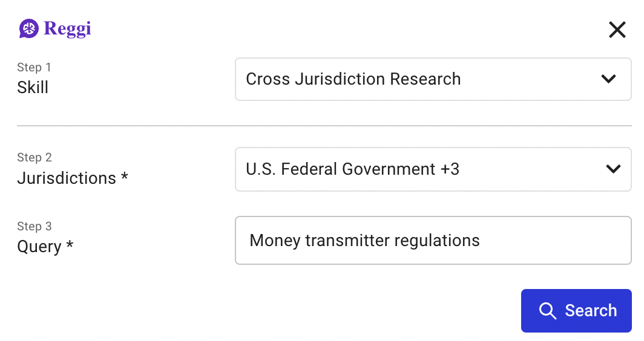Viewport: 644px width, 341px height.
Task: Click the required asterisk beside Jurisdictions
Action: (124, 177)
